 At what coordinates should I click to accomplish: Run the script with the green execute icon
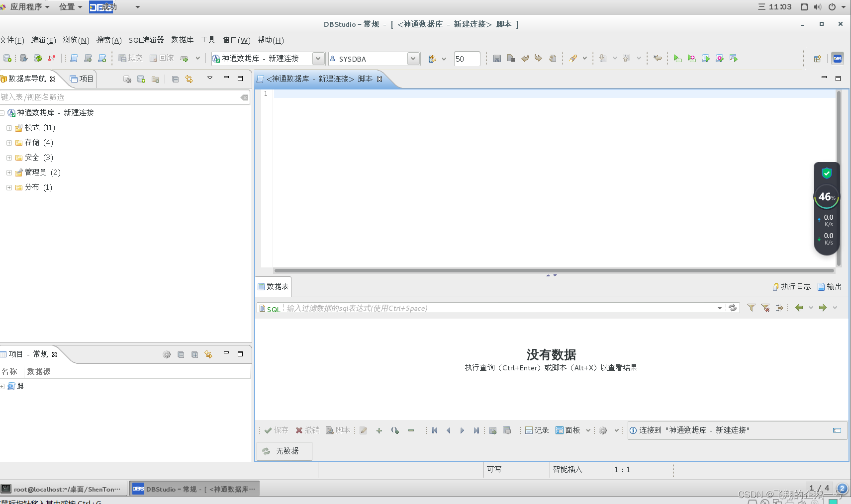(x=677, y=58)
